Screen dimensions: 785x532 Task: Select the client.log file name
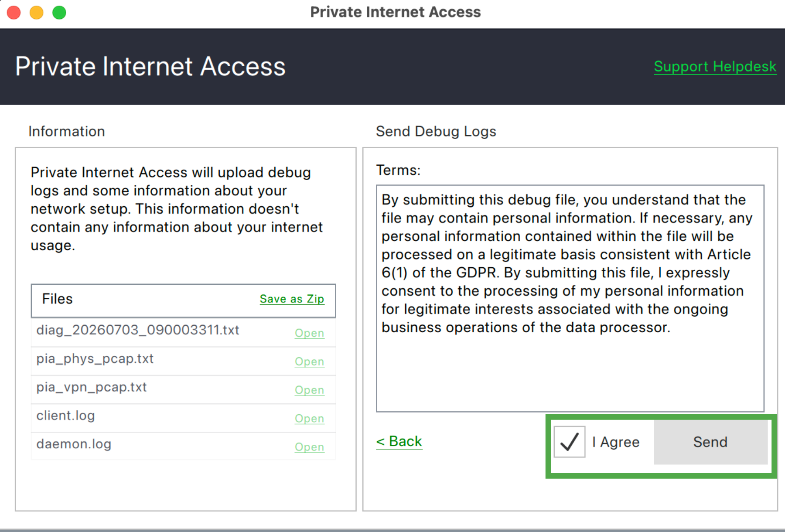point(65,416)
